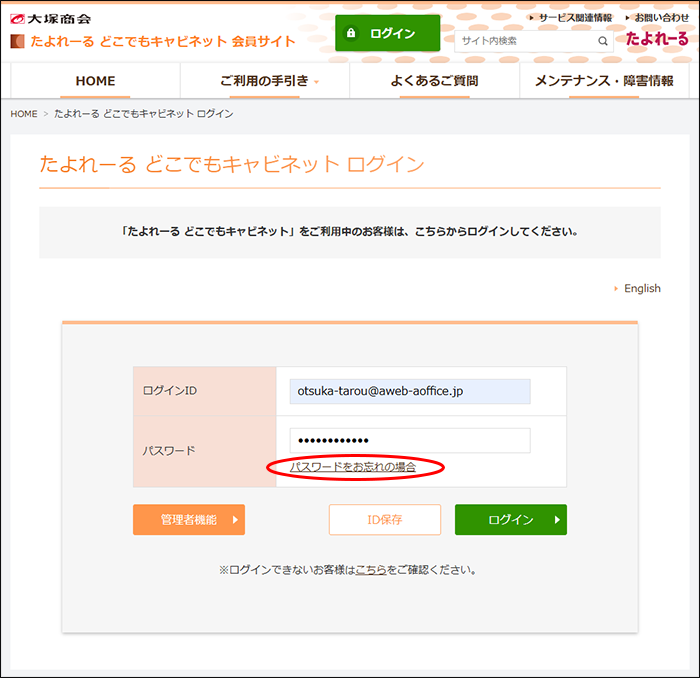The height and width of the screenshot is (678, 700).
Task: Open the パスワードをお忘れの場合 link
Action: pos(353,467)
